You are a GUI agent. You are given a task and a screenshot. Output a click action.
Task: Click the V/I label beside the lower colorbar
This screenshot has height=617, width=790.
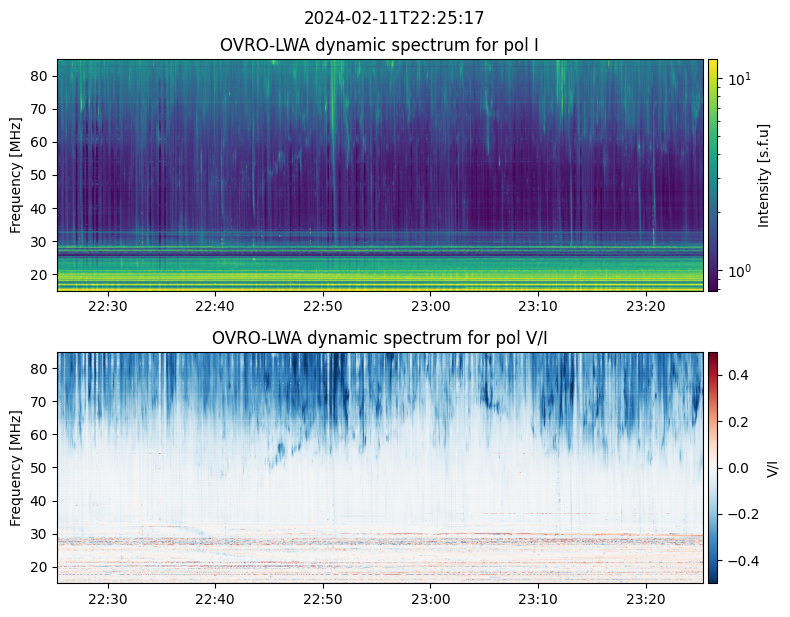click(x=773, y=467)
